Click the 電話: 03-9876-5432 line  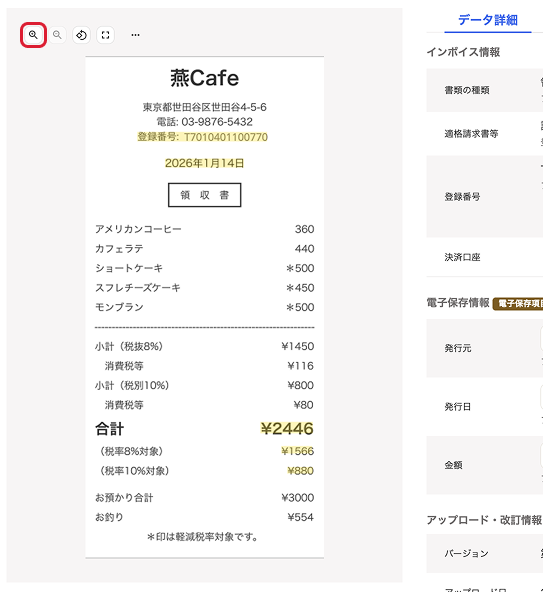(x=205, y=122)
